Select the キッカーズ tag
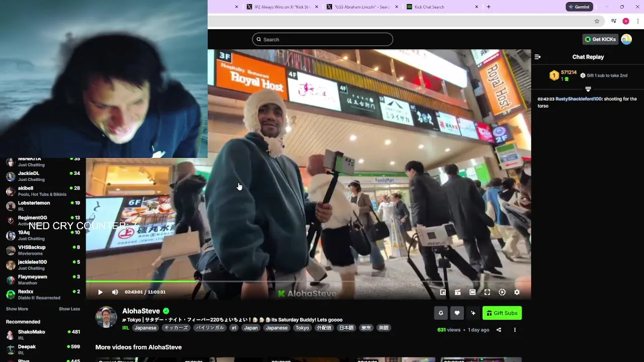The height and width of the screenshot is (362, 644). pyautogui.click(x=176, y=328)
